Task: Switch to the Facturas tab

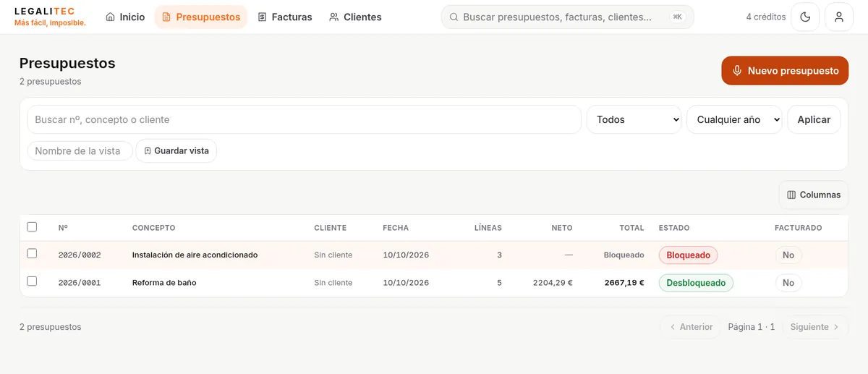Action: click(285, 17)
